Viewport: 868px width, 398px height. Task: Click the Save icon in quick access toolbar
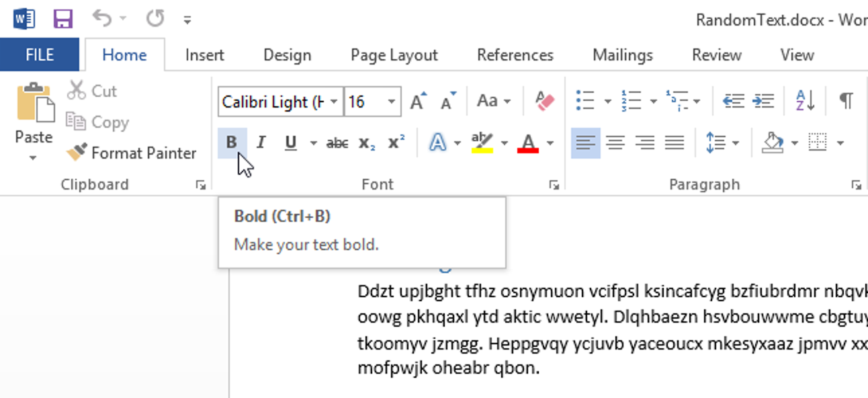pyautogui.click(x=63, y=19)
